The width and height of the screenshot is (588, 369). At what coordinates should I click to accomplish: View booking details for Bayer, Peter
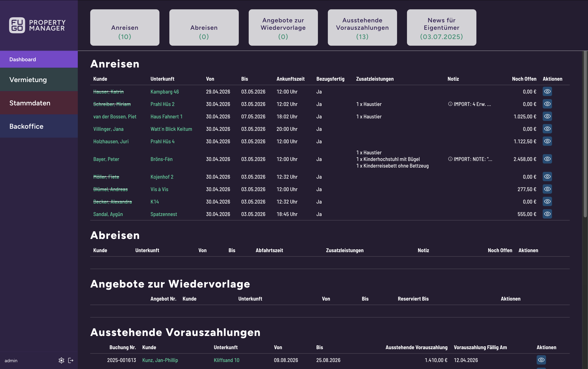[547, 159]
